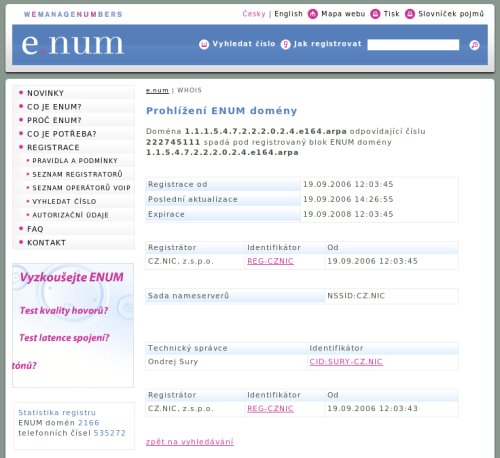Focus the header search input field
The height and width of the screenshot is (458, 500).
click(x=413, y=45)
